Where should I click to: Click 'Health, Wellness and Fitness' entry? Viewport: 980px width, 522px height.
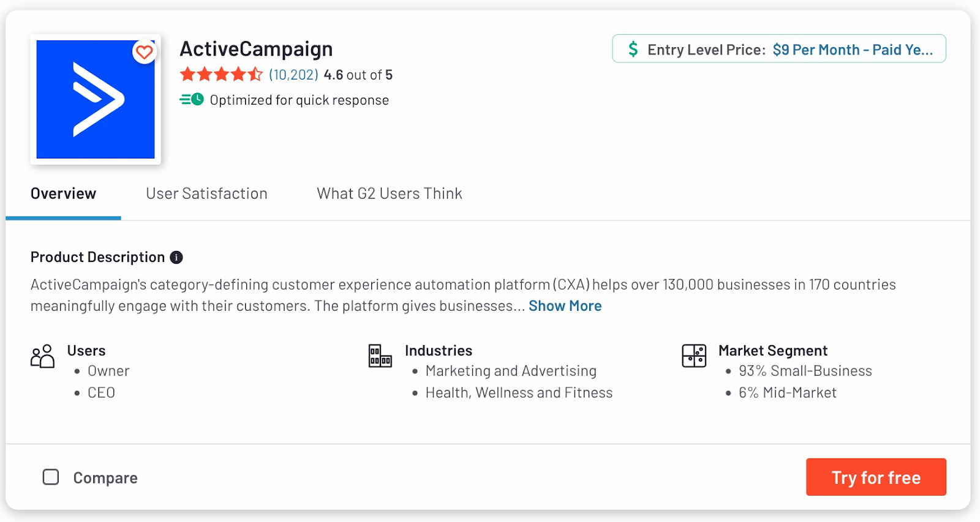(519, 393)
